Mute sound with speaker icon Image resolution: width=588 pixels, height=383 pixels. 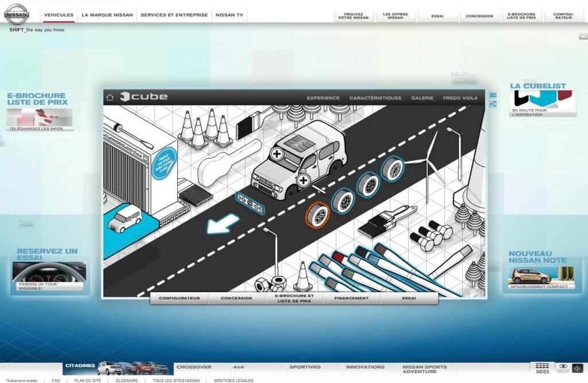click(x=578, y=368)
